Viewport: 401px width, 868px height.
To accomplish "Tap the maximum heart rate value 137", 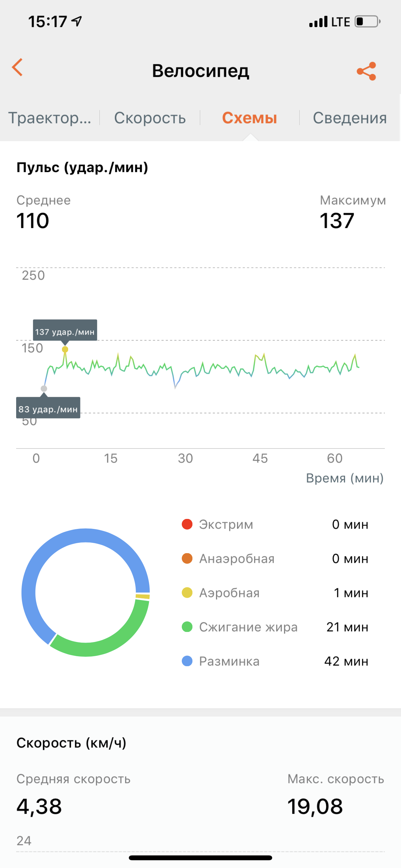I will [x=337, y=221].
